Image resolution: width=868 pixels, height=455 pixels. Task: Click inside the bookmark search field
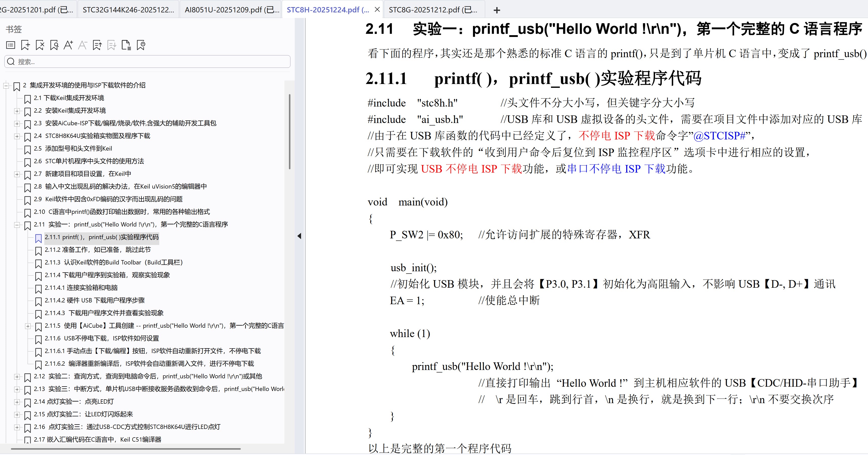[147, 61]
